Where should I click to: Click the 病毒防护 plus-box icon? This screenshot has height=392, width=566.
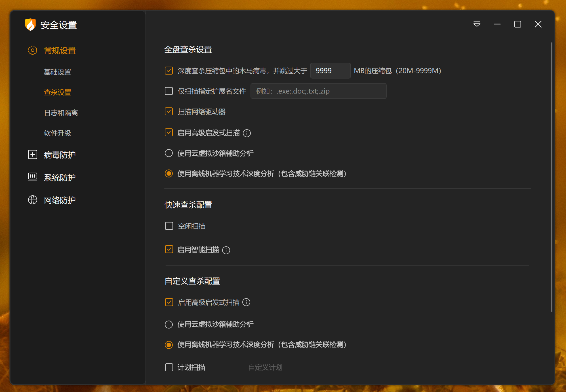click(32, 154)
